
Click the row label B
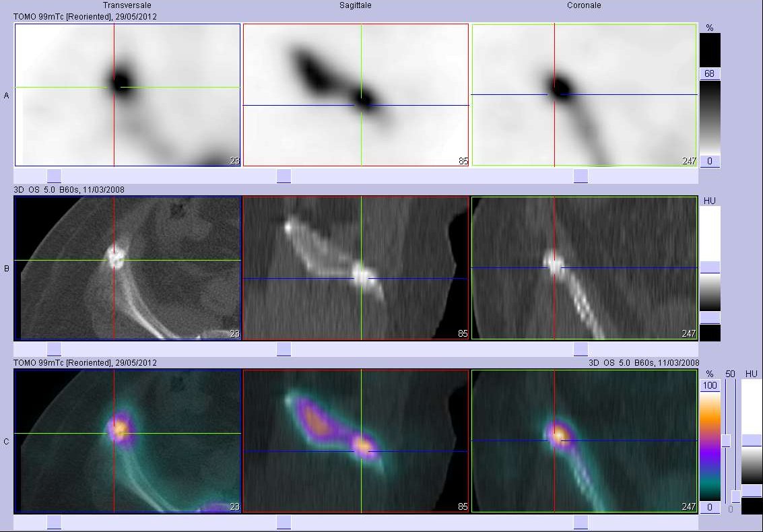(x=6, y=268)
